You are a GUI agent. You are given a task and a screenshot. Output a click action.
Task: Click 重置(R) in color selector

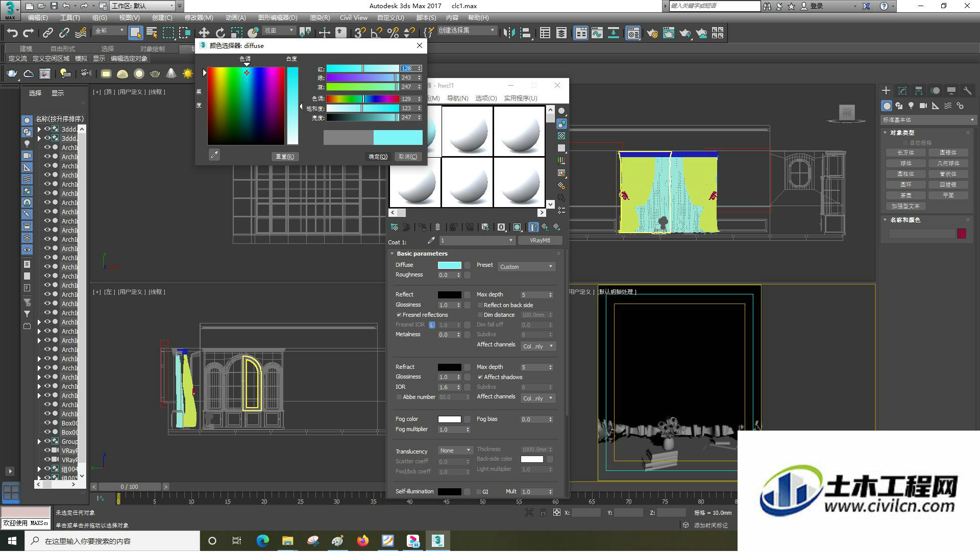(x=285, y=157)
